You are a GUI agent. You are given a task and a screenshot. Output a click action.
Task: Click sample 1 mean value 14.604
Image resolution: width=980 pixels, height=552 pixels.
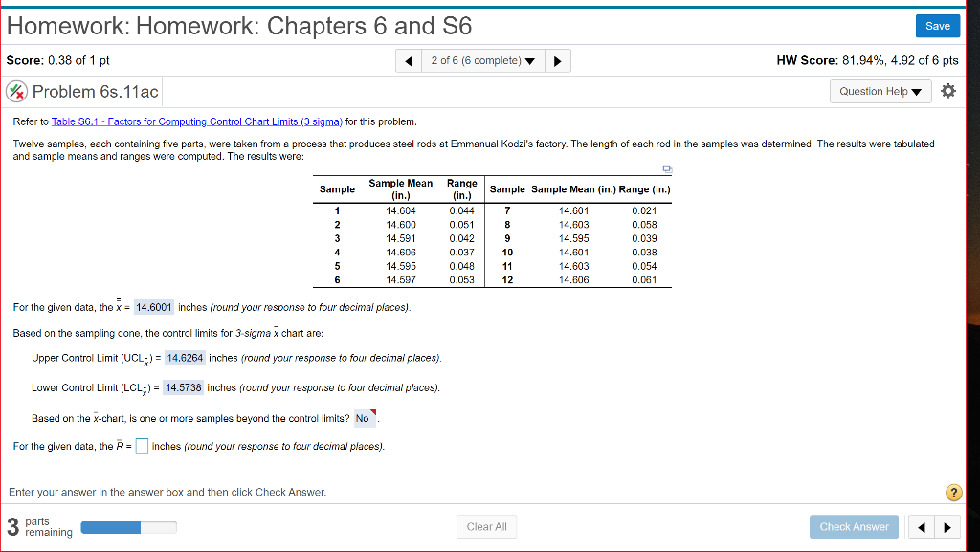[401, 211]
